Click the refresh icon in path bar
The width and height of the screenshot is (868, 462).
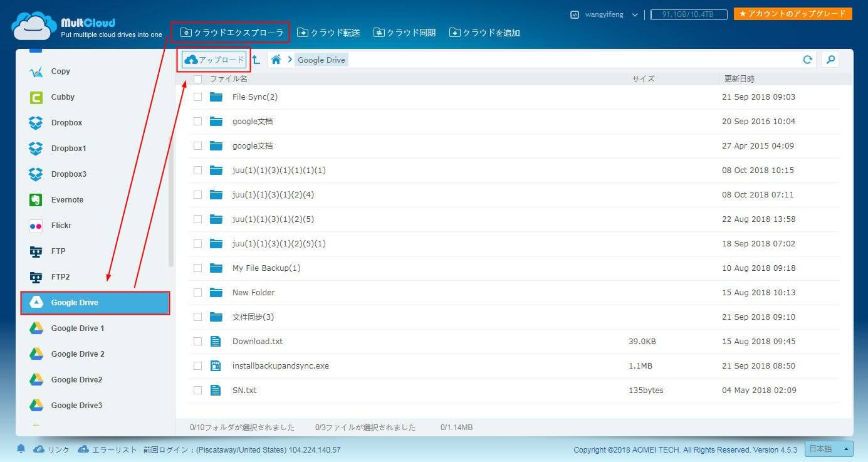point(807,60)
